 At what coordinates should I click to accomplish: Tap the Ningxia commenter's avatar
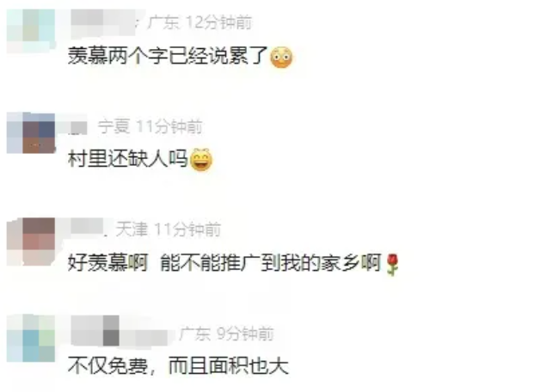(31, 133)
